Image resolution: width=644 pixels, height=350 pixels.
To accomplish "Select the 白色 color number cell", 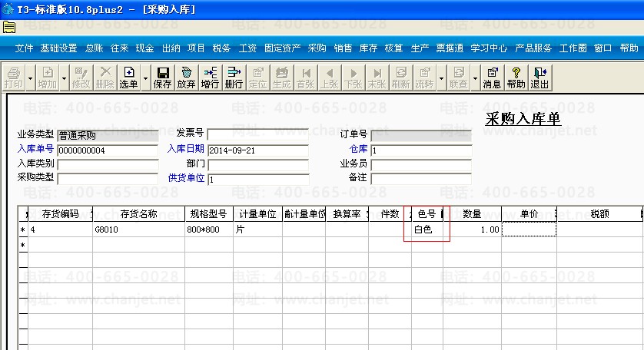I will tap(427, 229).
